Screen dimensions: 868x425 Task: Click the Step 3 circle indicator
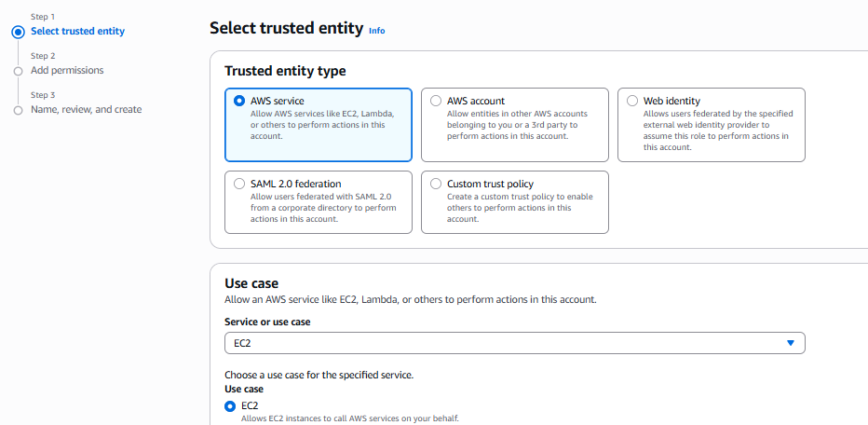[19, 110]
